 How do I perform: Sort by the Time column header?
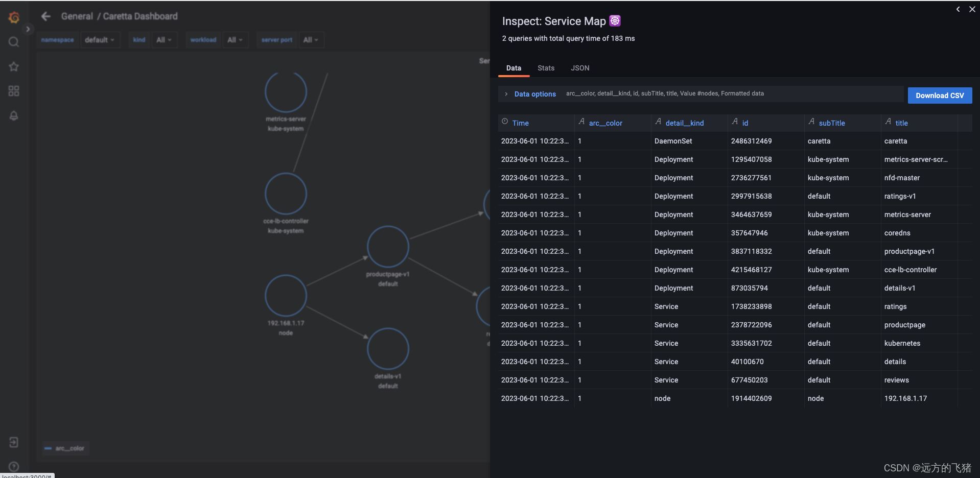tap(520, 123)
